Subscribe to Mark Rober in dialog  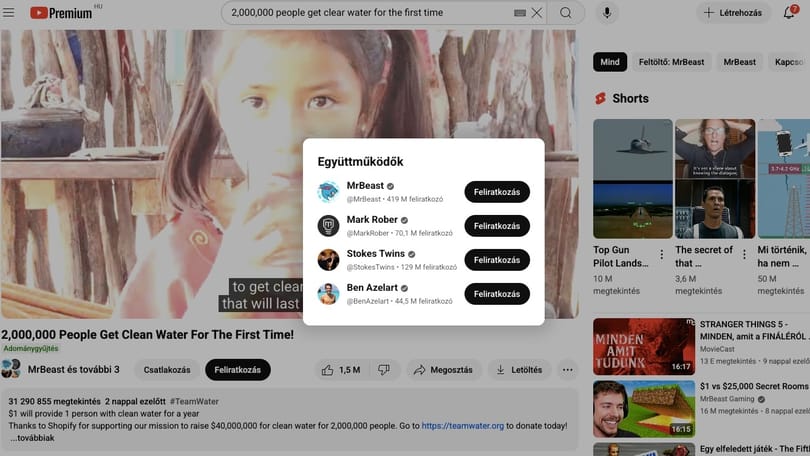point(497,226)
